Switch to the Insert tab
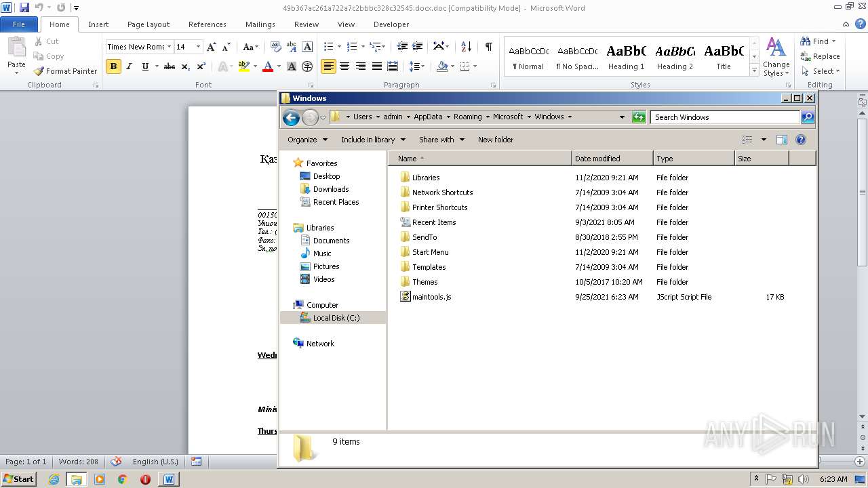This screenshot has width=868, height=488. (x=98, y=24)
